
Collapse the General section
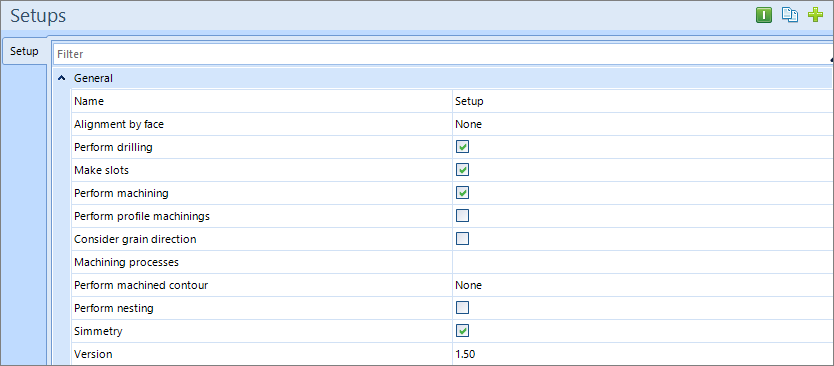click(62, 78)
